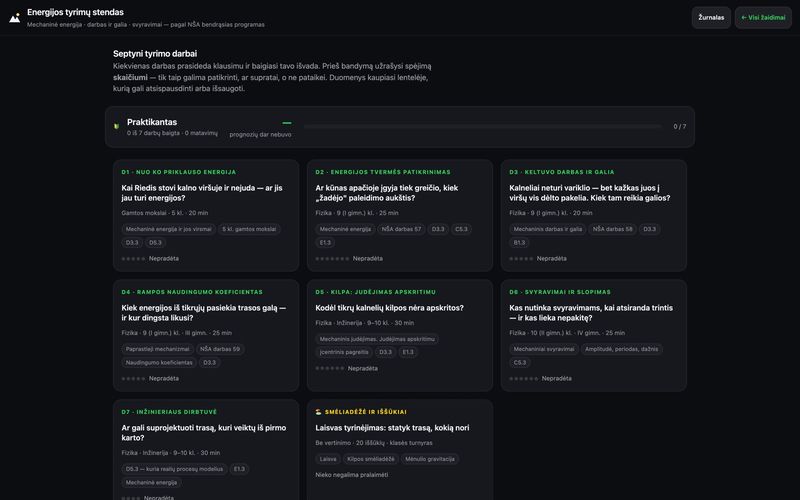Image resolution: width=800 pixels, height=500 pixels.
Task: Select the NŠA darbas 57 tag
Action: 402,229
